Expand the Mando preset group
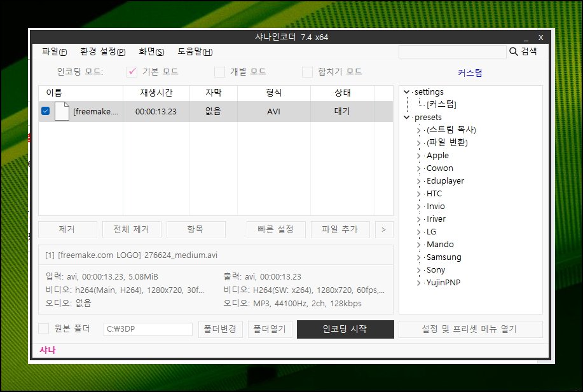 pyautogui.click(x=419, y=245)
